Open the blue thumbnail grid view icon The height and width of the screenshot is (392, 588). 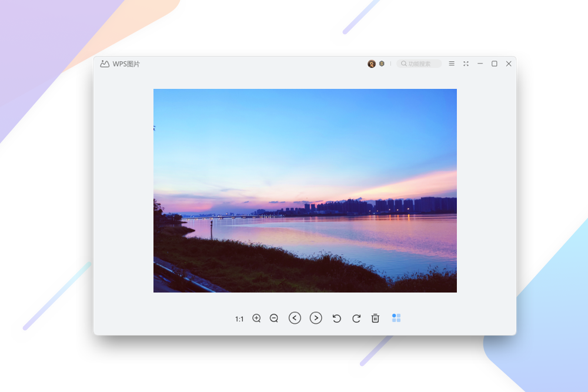[x=396, y=318]
